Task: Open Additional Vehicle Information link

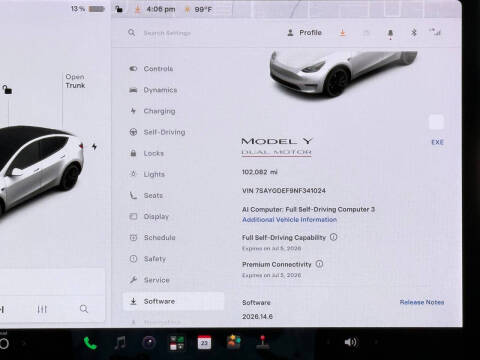Action: 289,220
